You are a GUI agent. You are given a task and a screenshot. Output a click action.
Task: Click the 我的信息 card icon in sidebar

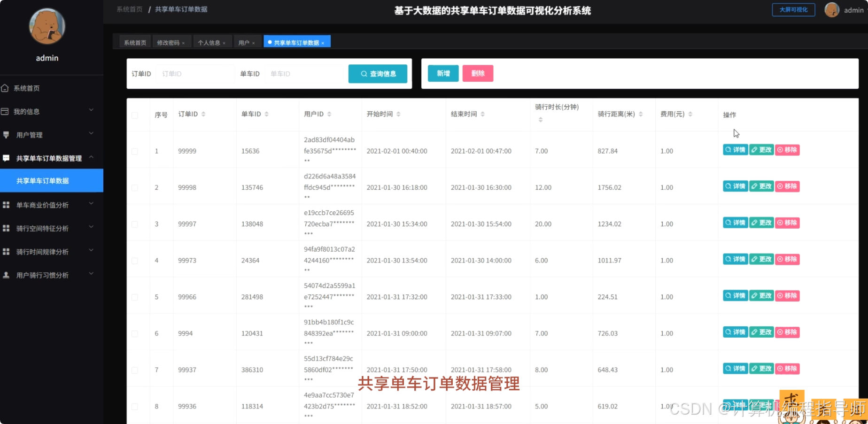[x=5, y=112]
